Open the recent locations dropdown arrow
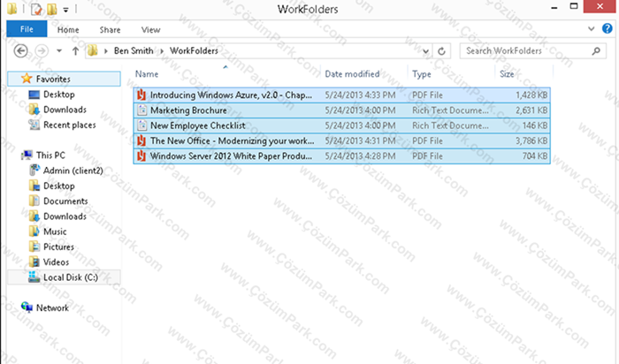Screen dimensions: 619x364 click(59, 51)
